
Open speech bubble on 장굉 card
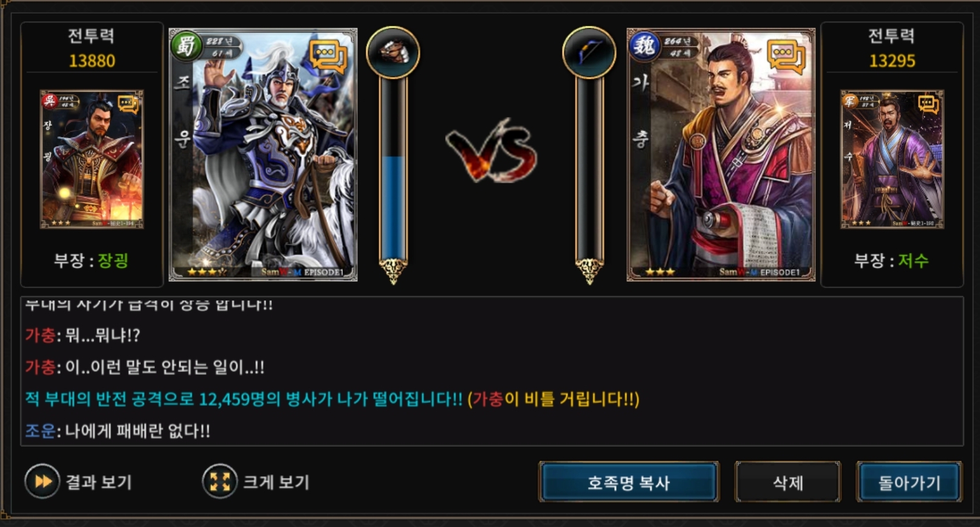128,105
